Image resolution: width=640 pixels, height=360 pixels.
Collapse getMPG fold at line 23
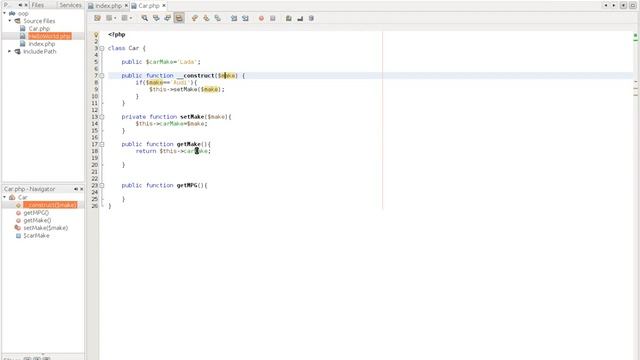pyautogui.click(x=102, y=185)
